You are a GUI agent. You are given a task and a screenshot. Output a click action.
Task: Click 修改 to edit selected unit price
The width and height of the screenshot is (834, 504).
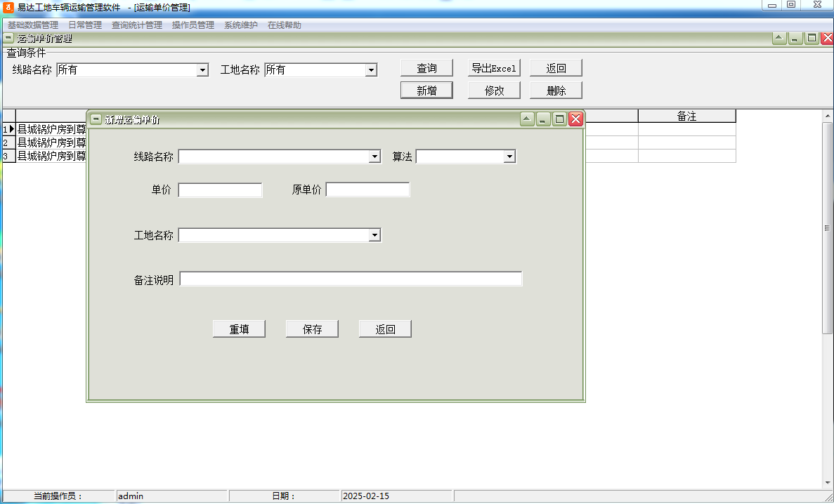coord(493,90)
